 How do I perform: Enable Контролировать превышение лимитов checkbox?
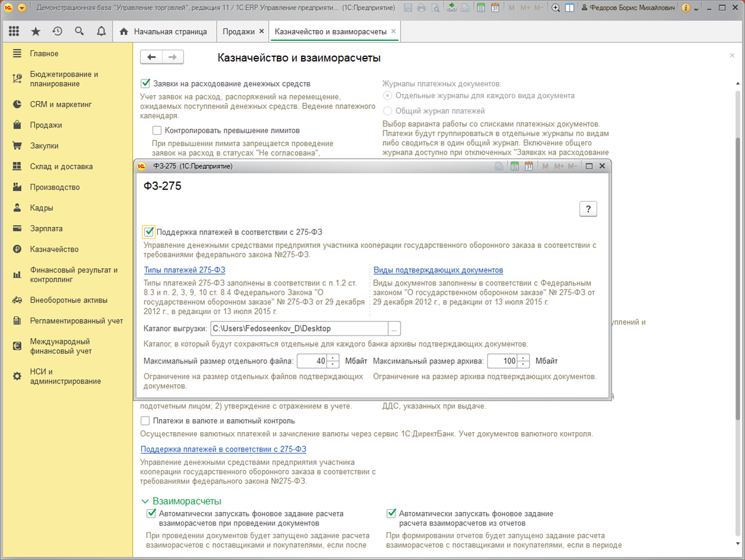click(x=157, y=130)
